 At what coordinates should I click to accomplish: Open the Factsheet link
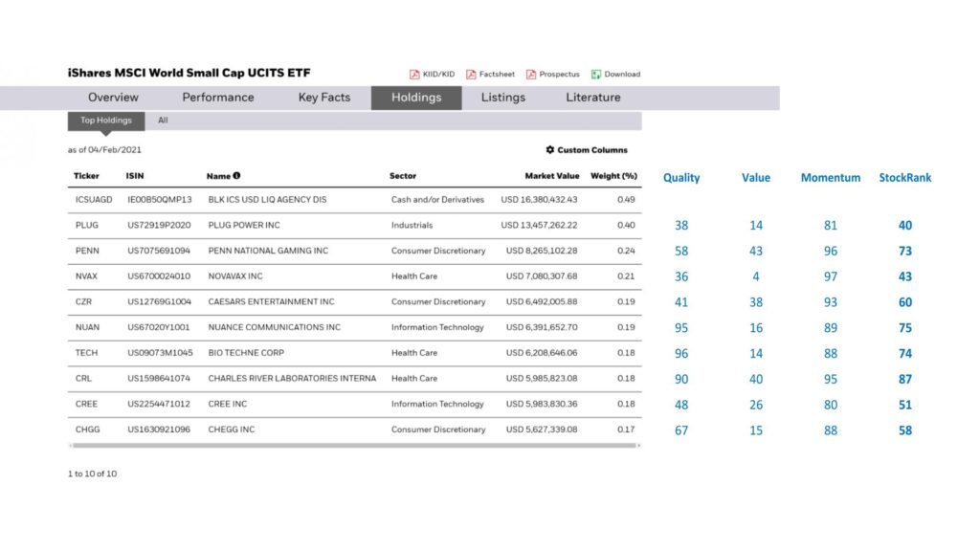coord(497,75)
